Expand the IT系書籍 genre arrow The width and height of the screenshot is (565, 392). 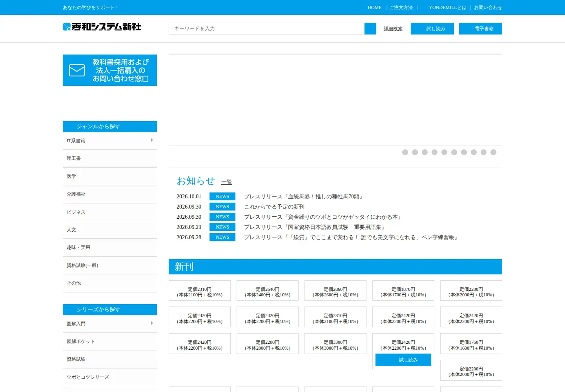(152, 140)
